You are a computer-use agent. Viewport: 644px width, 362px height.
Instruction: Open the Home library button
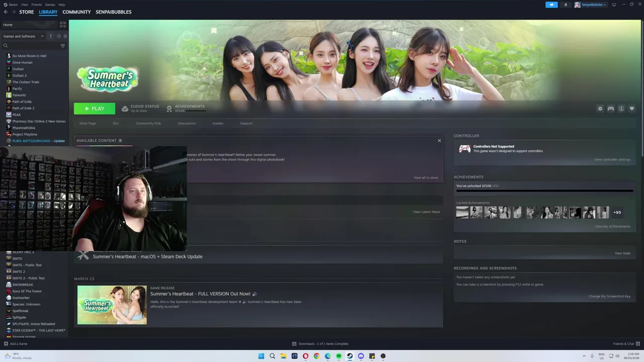coord(29,25)
